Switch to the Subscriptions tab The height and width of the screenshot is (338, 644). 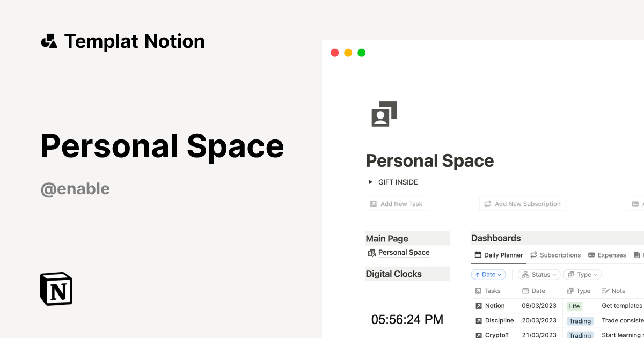[555, 255]
